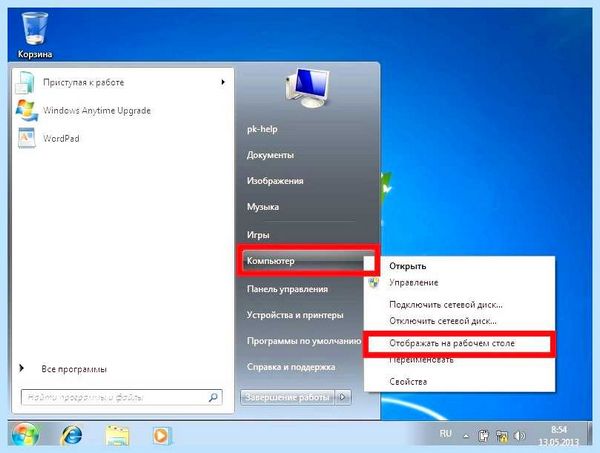Viewport: 600px width, 453px height.
Task: Click the shield icon next to Управление
Action: (x=373, y=283)
